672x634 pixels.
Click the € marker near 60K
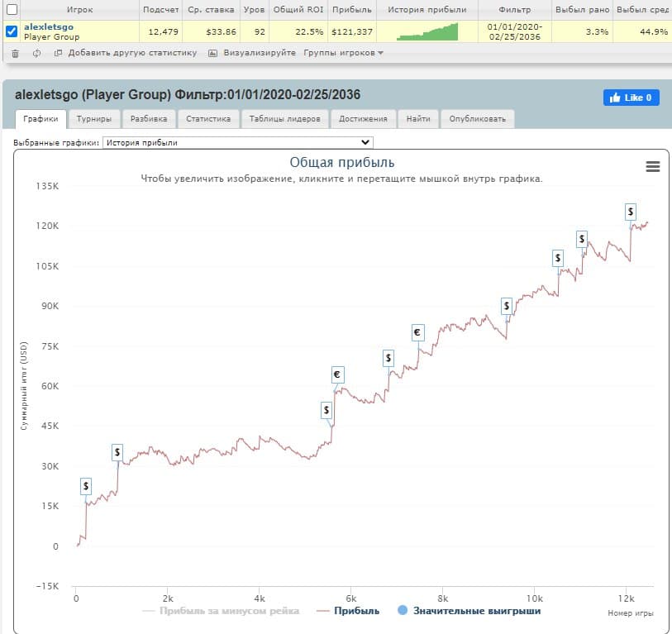click(x=337, y=374)
